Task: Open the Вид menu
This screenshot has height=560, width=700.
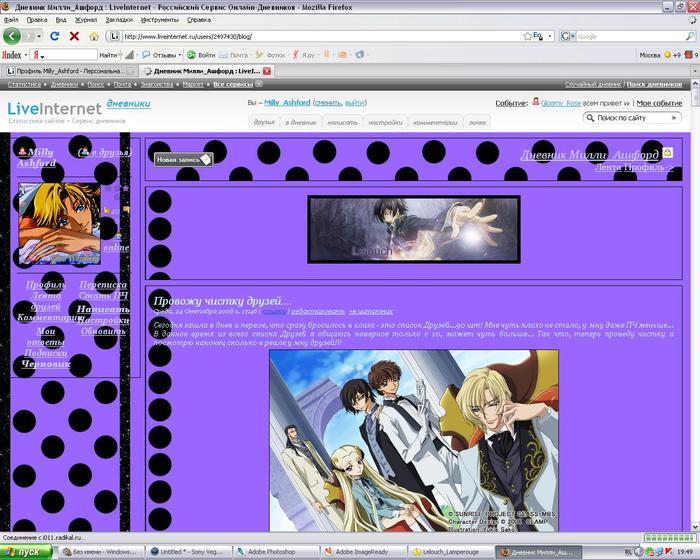Action: (x=61, y=20)
